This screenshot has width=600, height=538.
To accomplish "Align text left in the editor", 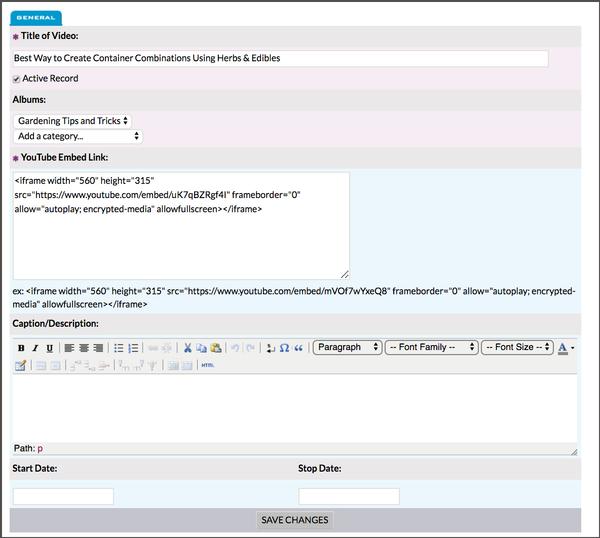I will click(70, 348).
